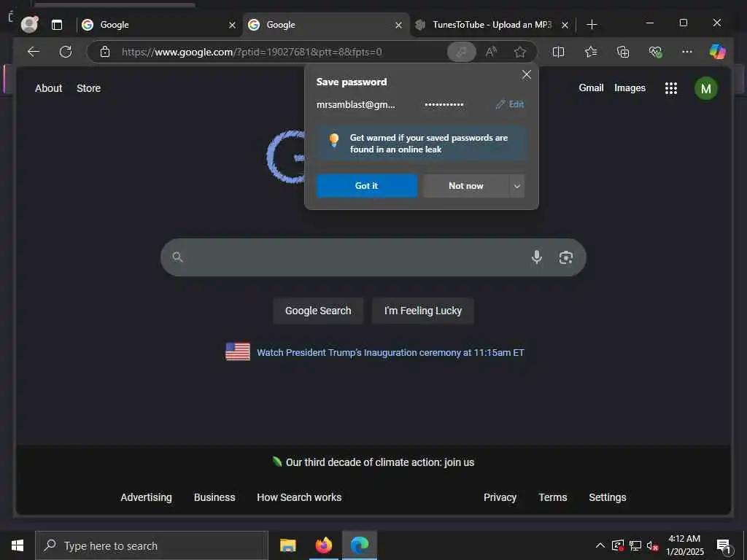The width and height of the screenshot is (747, 560).
Task: Click the saved username mrsamblast@gm...
Action: pos(355,105)
